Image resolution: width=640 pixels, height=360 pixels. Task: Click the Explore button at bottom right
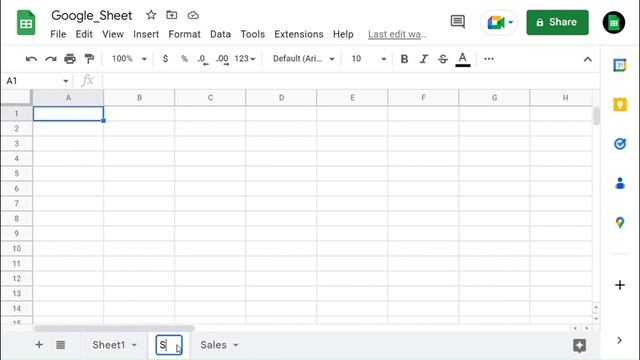[x=579, y=345]
